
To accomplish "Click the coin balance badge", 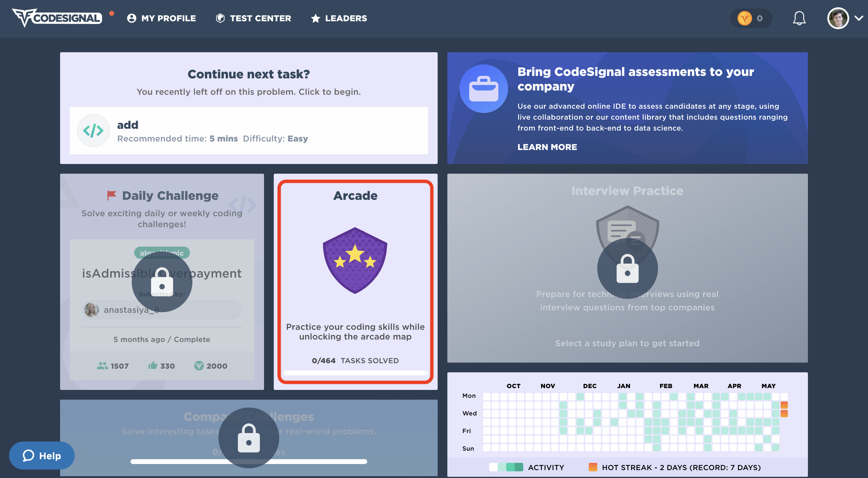I will point(751,18).
